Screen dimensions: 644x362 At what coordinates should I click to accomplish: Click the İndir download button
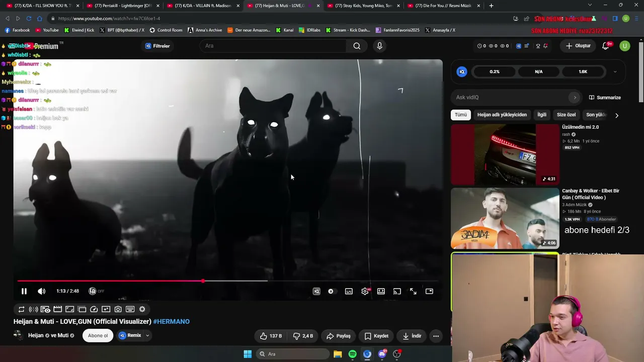(412, 336)
